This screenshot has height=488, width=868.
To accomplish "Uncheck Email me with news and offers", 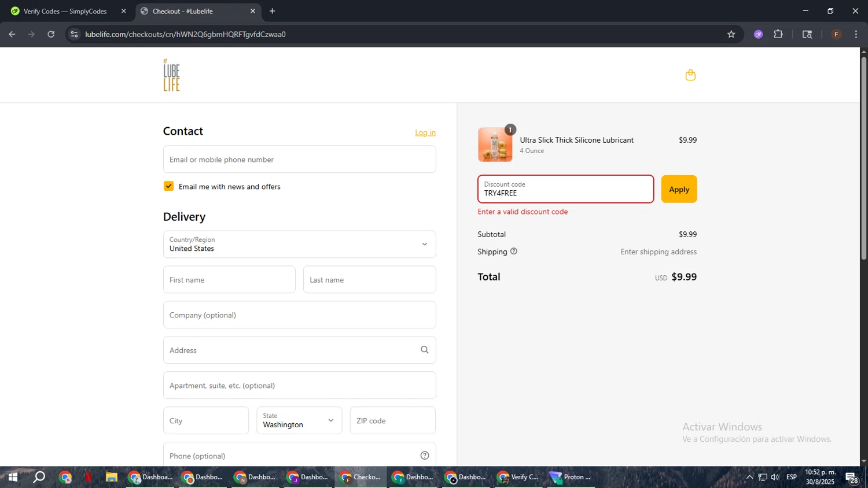I will [x=168, y=186].
